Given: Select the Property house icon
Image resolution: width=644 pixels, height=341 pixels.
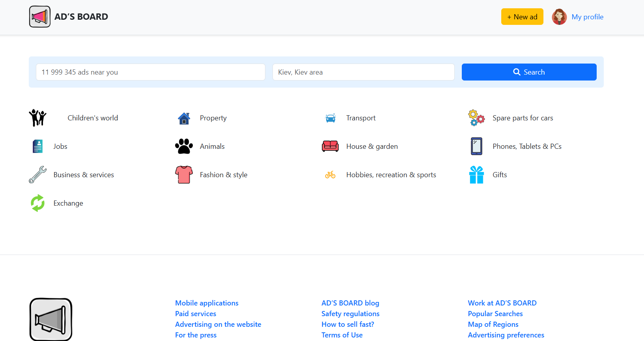Looking at the screenshot, I should (184, 118).
